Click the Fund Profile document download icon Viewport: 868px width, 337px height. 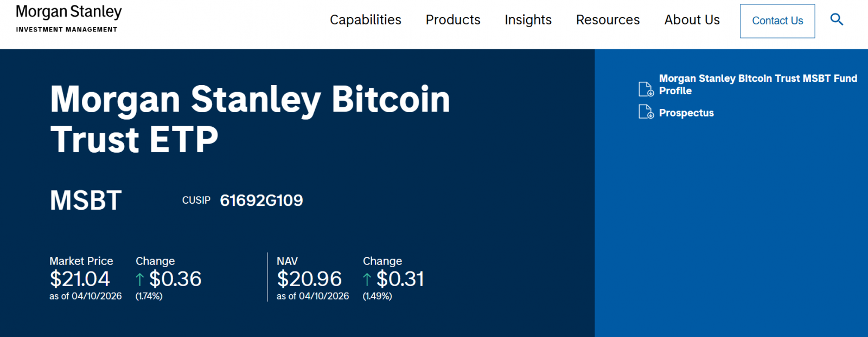click(x=646, y=89)
